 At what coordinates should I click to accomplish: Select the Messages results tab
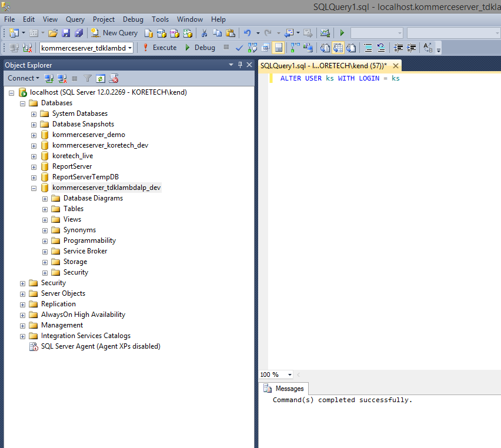coord(284,389)
